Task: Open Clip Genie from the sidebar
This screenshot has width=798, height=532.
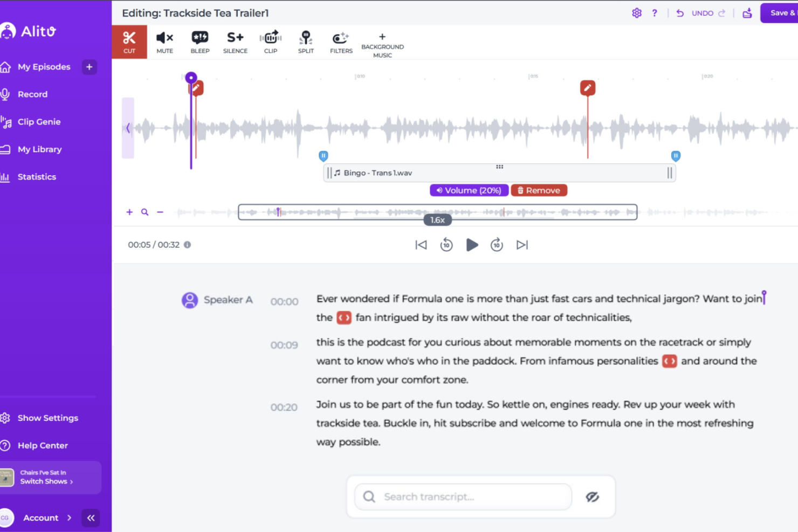Action: 39,121
